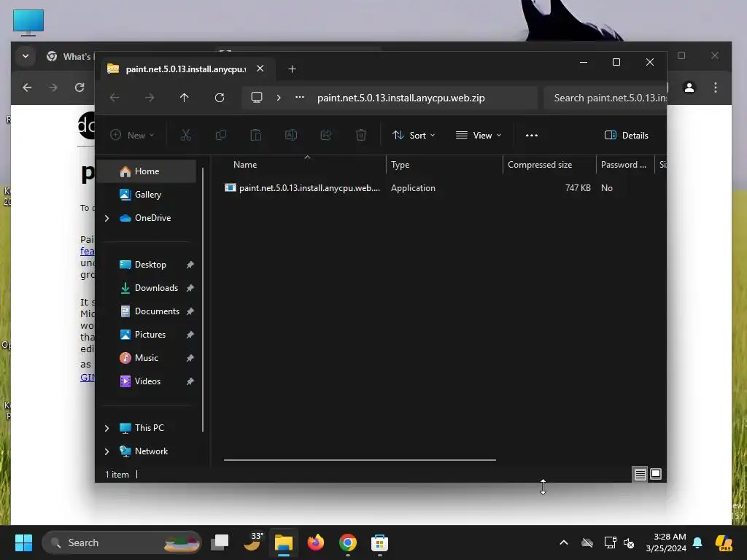The height and width of the screenshot is (560, 747).
Task: Open Task View on the taskbar
Action: [220, 542]
